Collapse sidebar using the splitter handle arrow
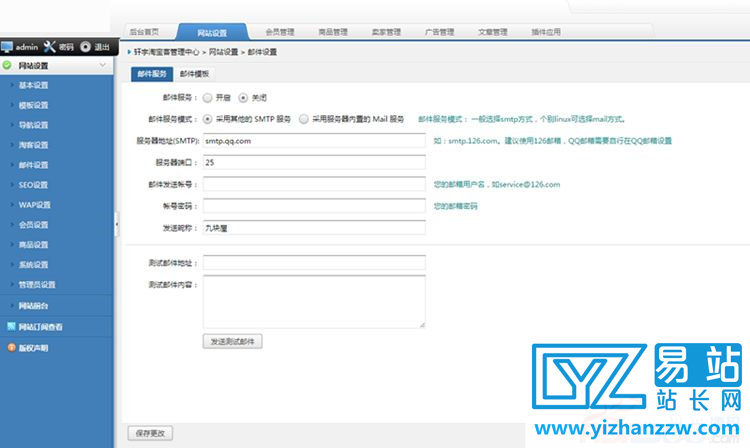Image resolution: width=750 pixels, height=448 pixels. [116, 224]
